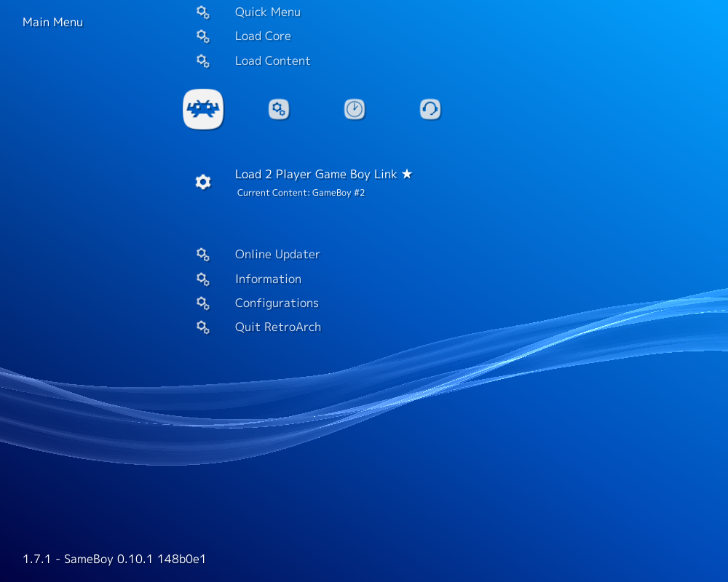
Task: Click the '1.7.1 - SameBoy 0.10.1 148b0e1' version text
Action: [x=114, y=559]
